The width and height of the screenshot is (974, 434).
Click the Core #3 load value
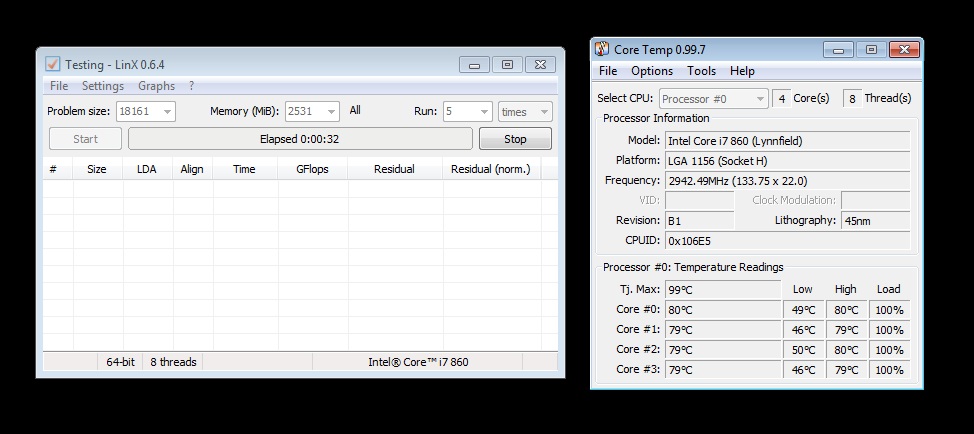pyautogui.click(x=889, y=369)
